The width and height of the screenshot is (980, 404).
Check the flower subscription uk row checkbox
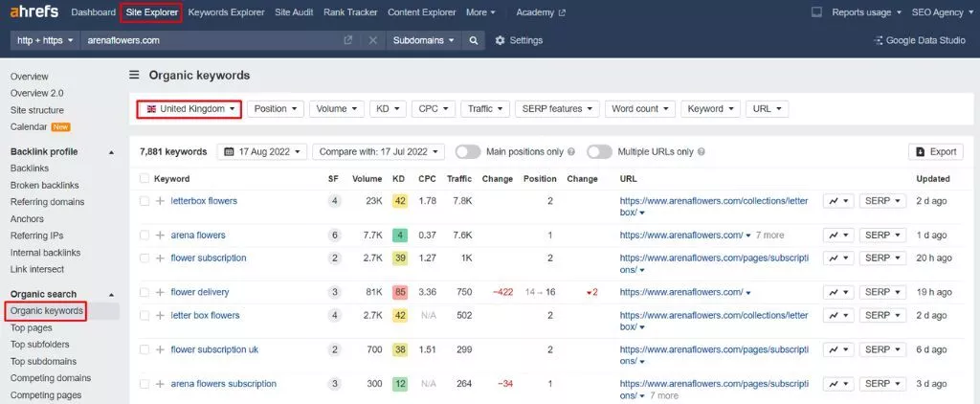point(145,349)
